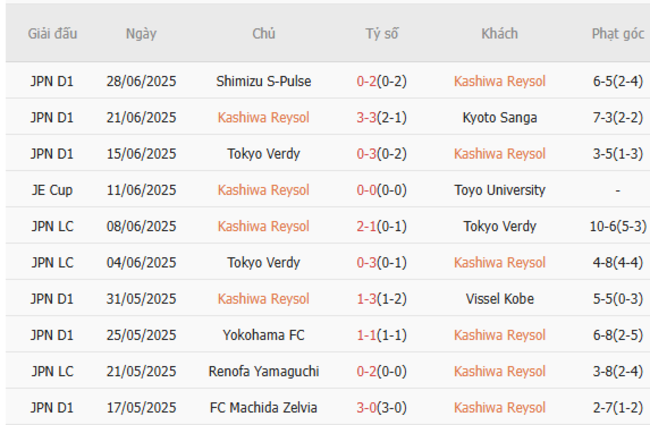Screen dimensions: 650x425
Task: Open the Shimizu S-Pulse team link
Action: (x=263, y=81)
